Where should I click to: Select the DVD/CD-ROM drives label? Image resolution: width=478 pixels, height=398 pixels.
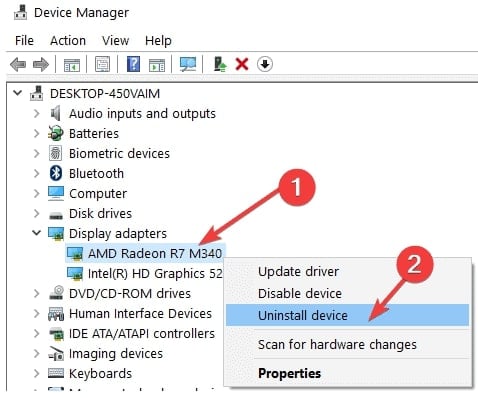(x=130, y=294)
